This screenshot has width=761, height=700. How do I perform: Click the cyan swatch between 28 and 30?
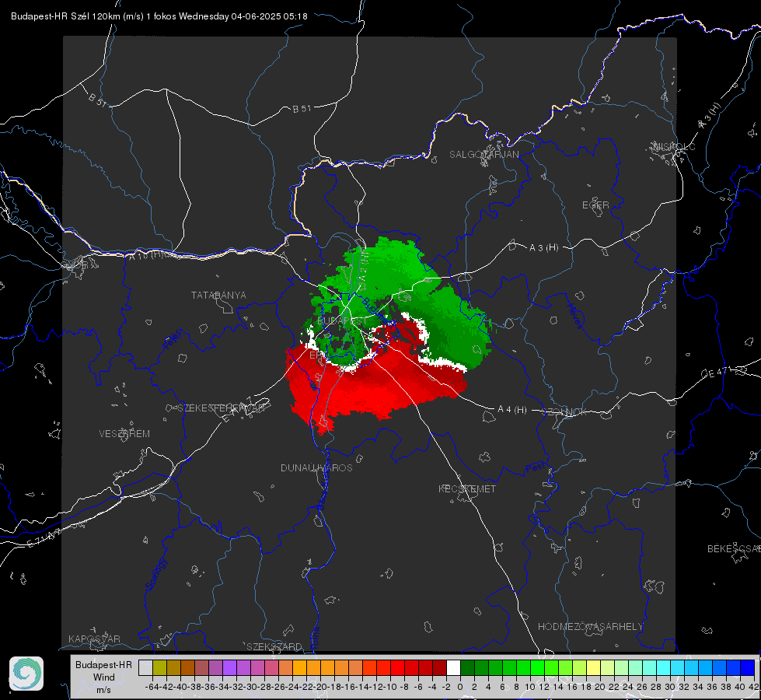pyautogui.click(x=663, y=668)
